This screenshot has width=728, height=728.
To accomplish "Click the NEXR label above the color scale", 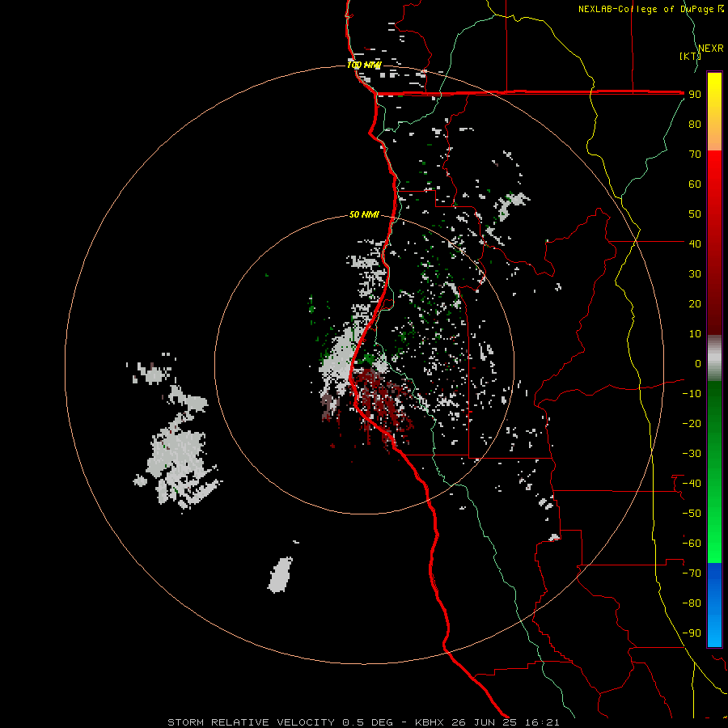I will [x=711, y=49].
